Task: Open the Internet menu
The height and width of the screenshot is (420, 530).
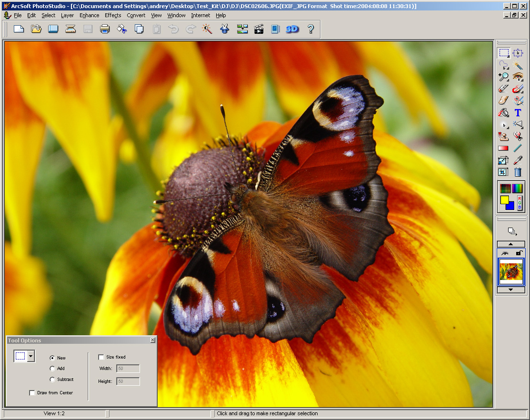Action: coord(200,15)
